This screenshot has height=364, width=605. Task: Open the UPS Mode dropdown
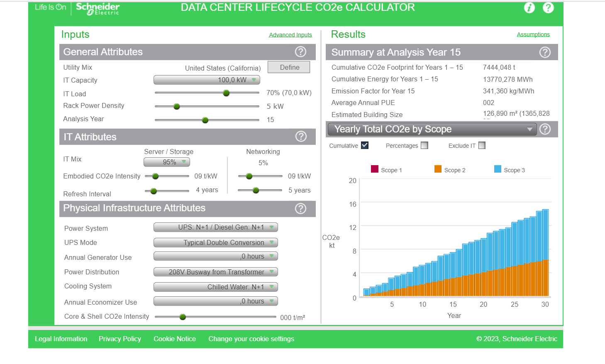(216, 242)
